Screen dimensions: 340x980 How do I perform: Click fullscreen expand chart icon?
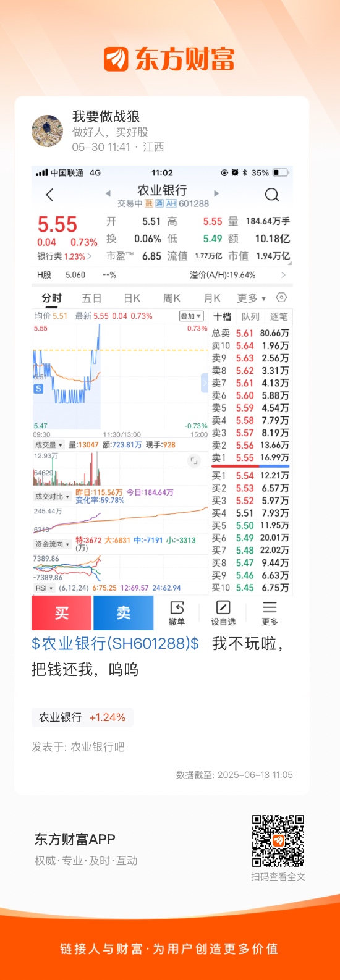194,461
